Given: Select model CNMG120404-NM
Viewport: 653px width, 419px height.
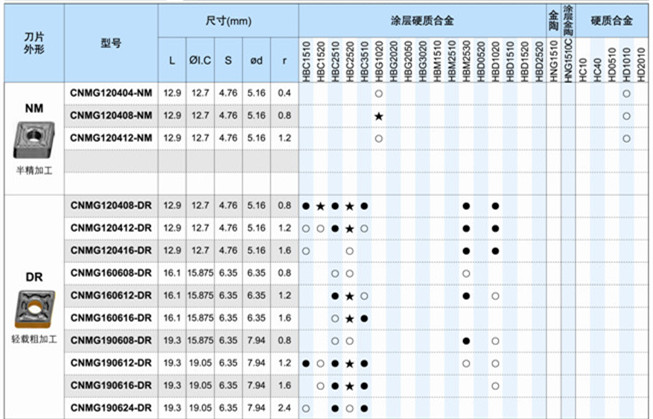Looking at the screenshot, I should (111, 93).
